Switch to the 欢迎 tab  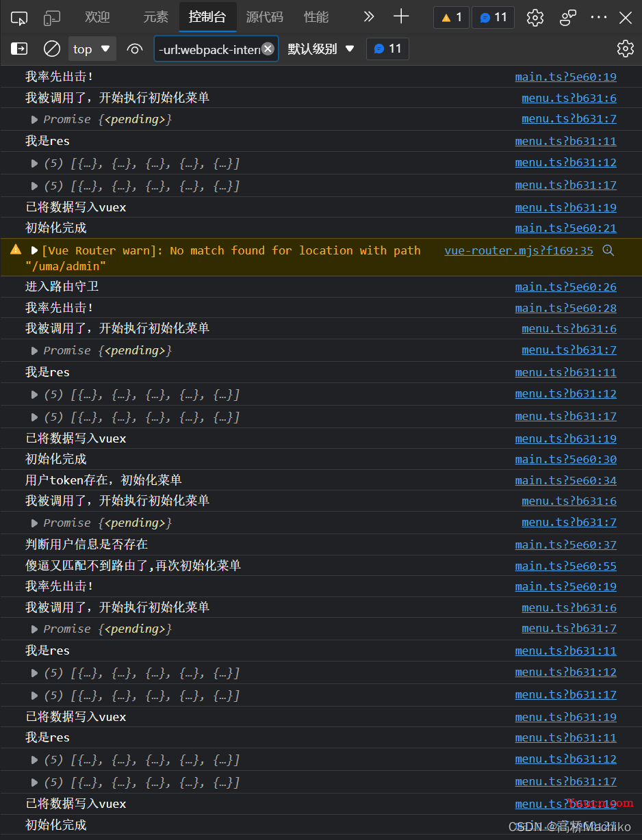point(97,17)
